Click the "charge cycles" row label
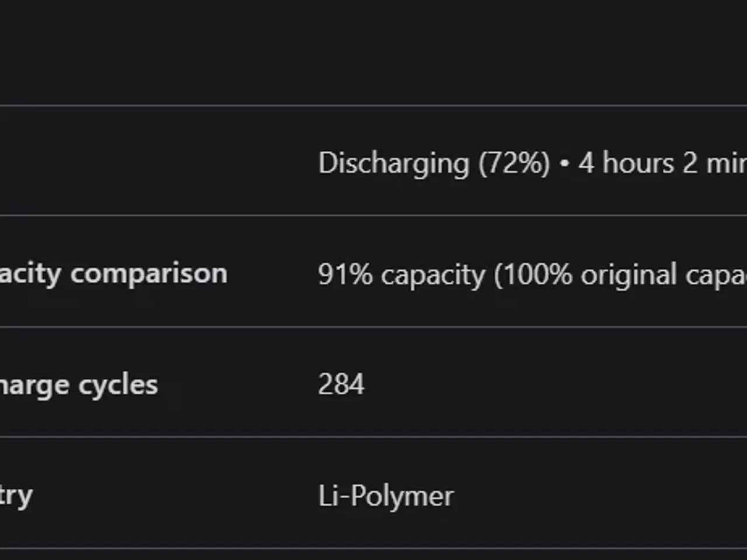Screen dimensions: 747x560 79,385
